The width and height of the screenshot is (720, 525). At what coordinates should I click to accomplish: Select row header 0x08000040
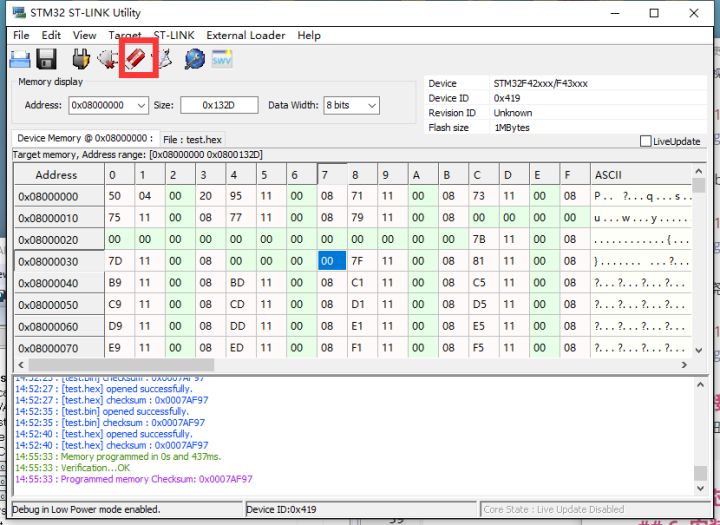pyautogui.click(x=59, y=283)
